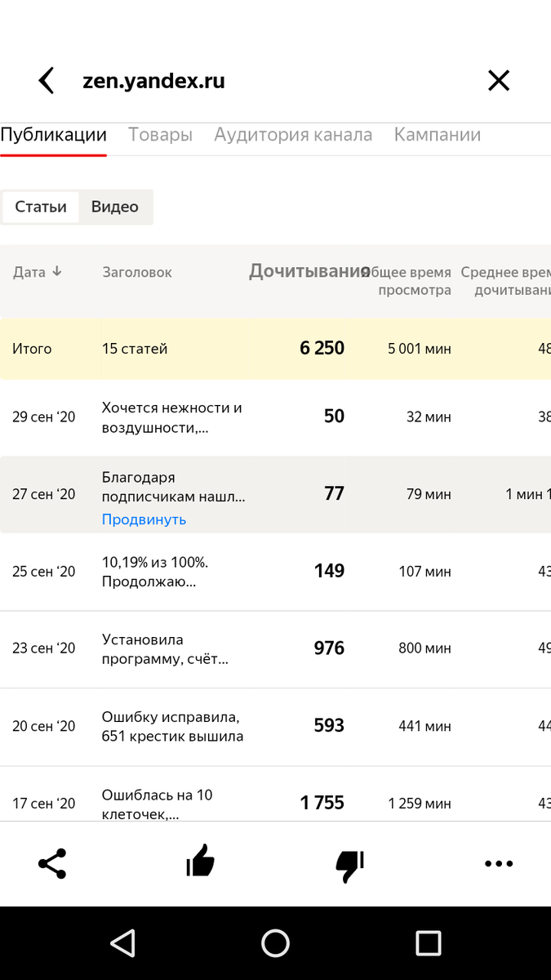Switch to Товары tab
Viewport: 551px width, 980px height.
pos(160,135)
